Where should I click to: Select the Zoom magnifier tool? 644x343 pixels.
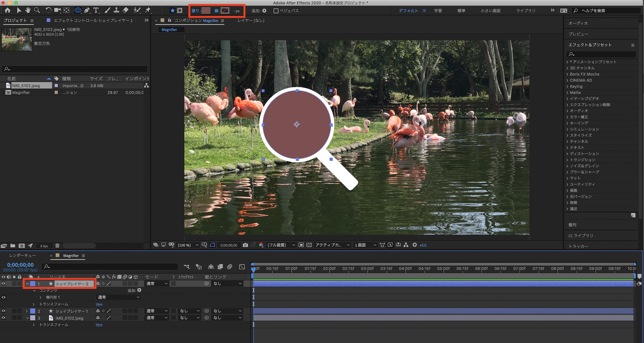click(37, 10)
